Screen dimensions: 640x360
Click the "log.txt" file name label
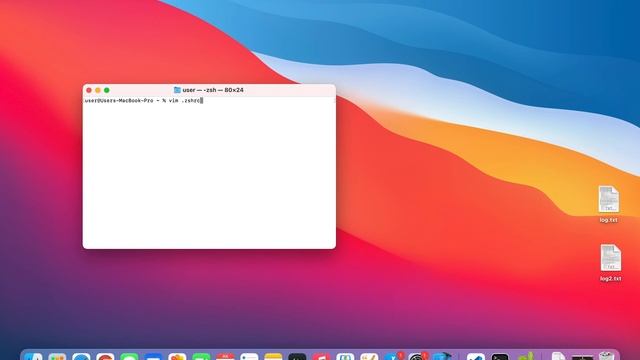[x=609, y=220]
